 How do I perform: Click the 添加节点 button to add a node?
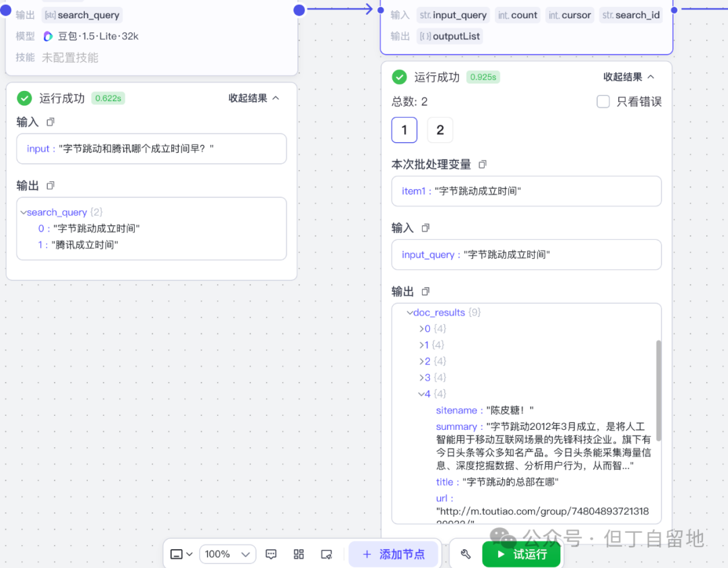tap(394, 554)
